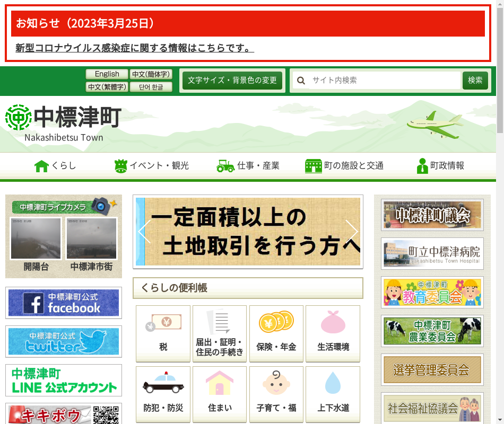Follow the 新型コロナウイルス感染症 information link
Viewport: 504px width, 424px height.
[x=135, y=48]
